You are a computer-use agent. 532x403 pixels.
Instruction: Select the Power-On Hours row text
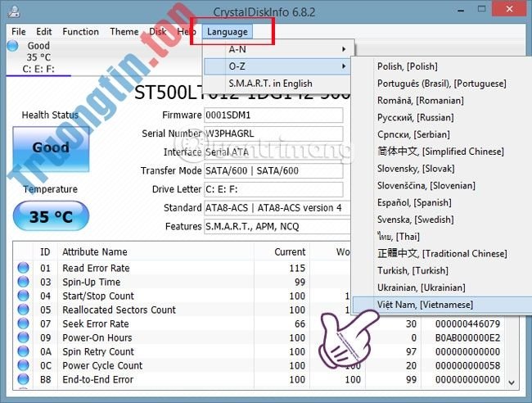click(97, 337)
